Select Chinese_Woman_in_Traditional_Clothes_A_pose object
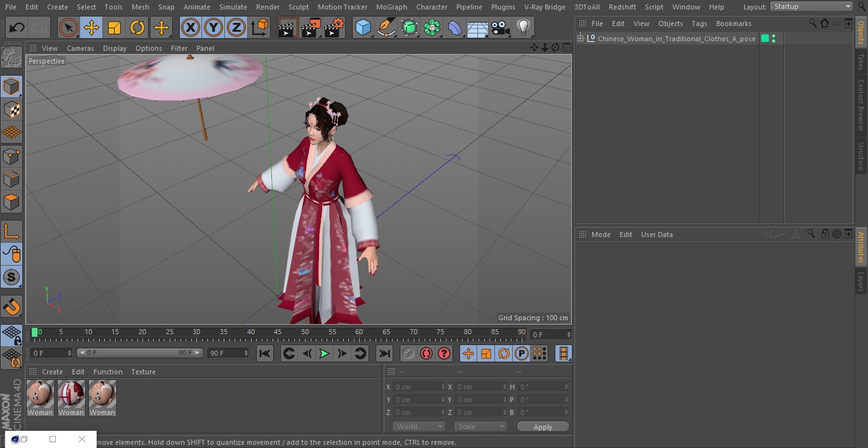The height and width of the screenshot is (448, 868). point(677,39)
